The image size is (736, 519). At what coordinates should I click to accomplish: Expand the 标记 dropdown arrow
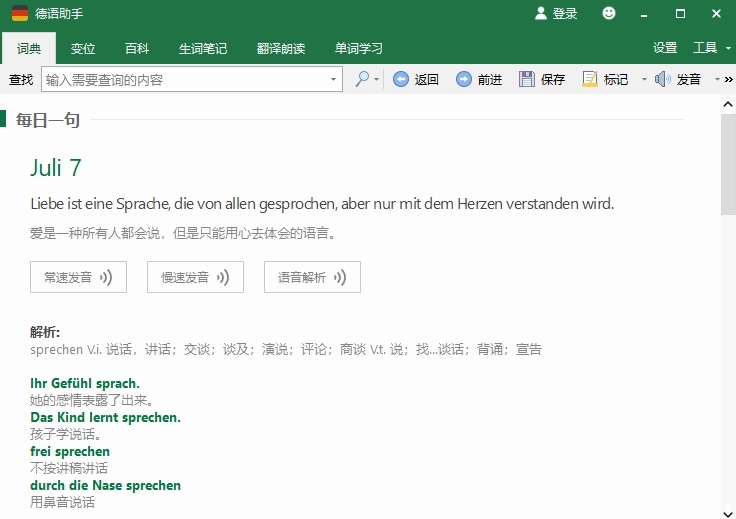[x=644, y=79]
